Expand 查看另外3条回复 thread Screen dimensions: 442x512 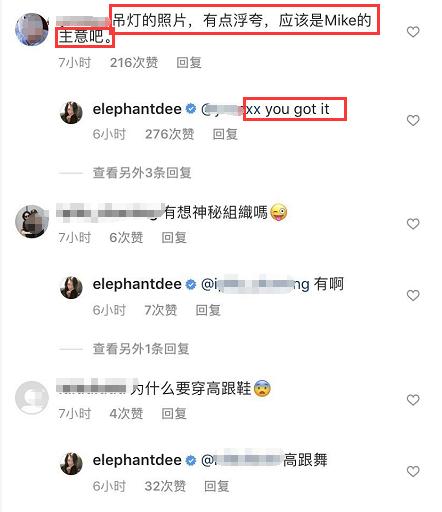142,173
